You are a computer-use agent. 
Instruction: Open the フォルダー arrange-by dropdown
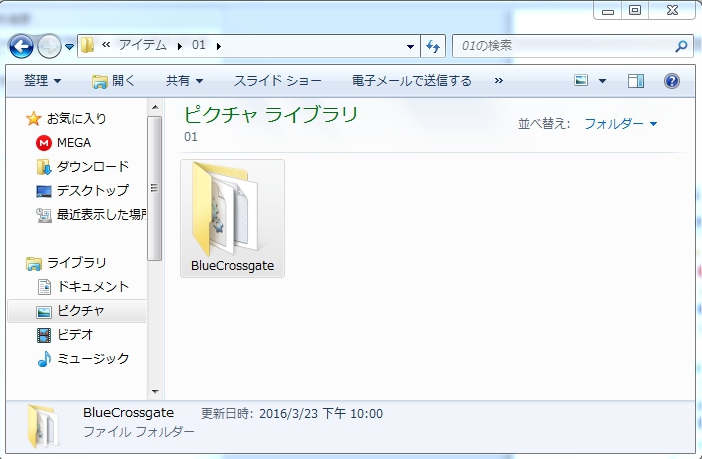pos(621,124)
